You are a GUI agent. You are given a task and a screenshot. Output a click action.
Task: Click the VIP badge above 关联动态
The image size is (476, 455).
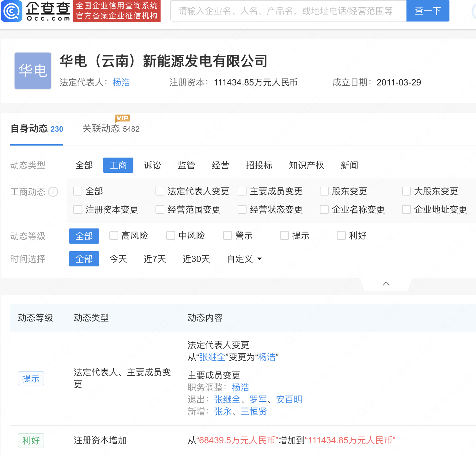(x=123, y=118)
